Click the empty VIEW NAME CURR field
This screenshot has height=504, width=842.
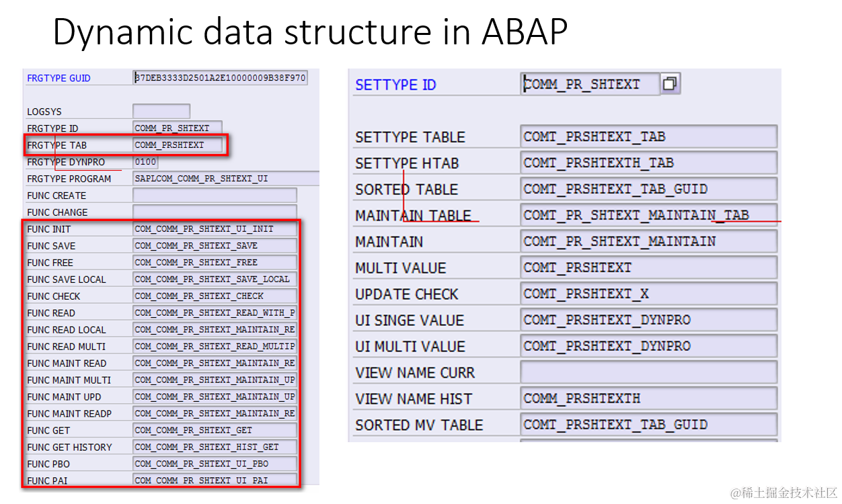pos(648,372)
